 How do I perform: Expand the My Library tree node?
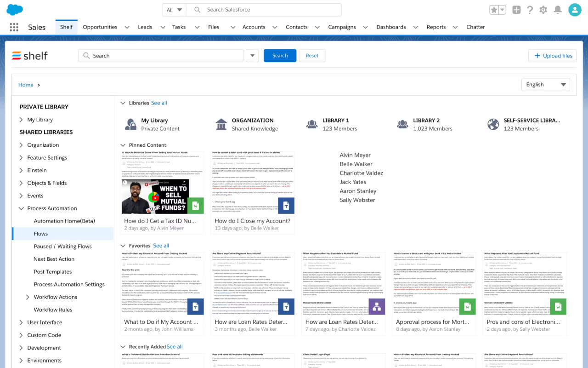tap(21, 120)
